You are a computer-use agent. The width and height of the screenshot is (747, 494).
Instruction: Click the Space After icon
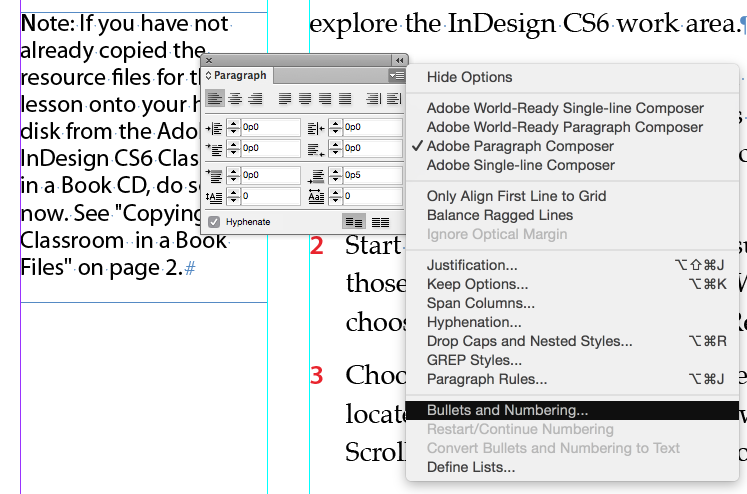[316, 176]
